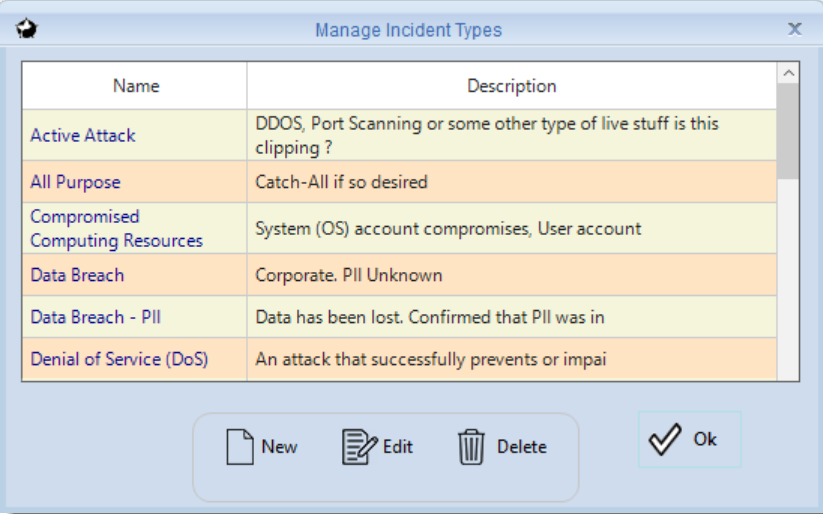Click the Description column header

coord(512,86)
